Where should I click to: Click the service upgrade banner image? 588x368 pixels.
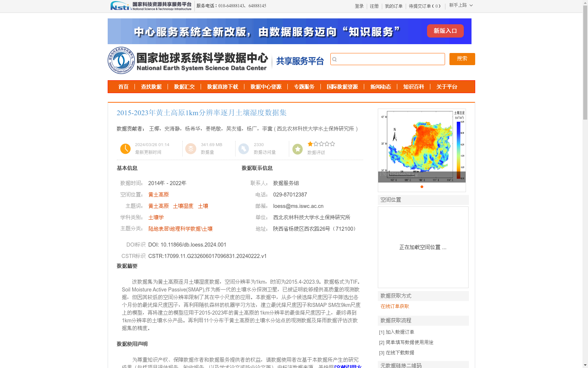290,31
